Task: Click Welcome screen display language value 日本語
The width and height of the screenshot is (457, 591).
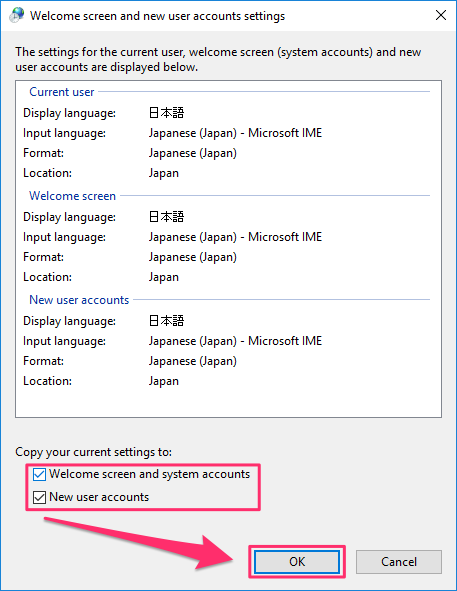Action: point(166,217)
